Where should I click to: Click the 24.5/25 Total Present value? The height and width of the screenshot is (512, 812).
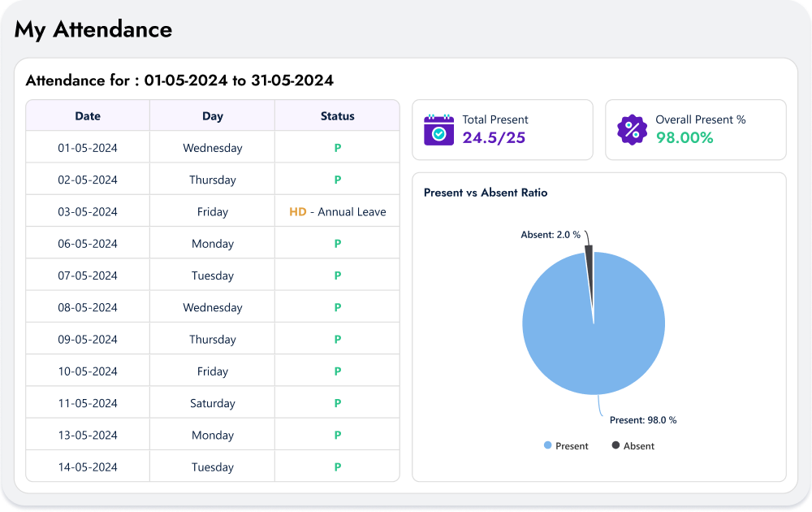point(494,138)
